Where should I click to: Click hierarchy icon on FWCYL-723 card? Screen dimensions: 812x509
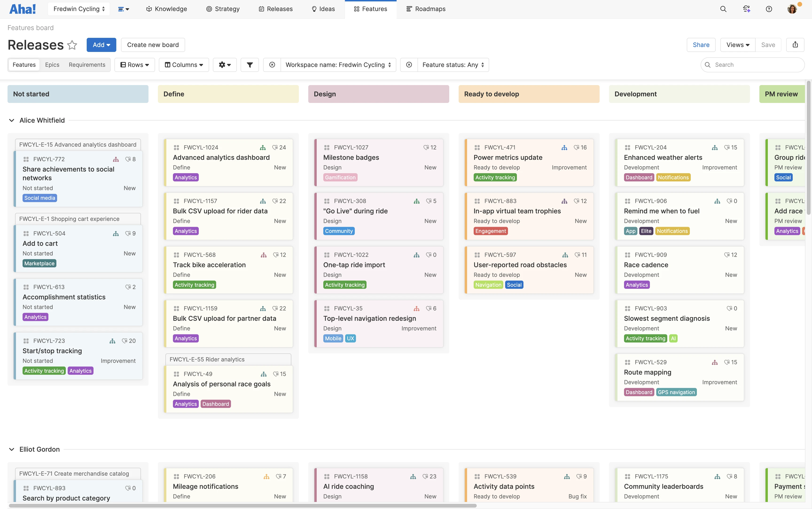click(x=112, y=341)
